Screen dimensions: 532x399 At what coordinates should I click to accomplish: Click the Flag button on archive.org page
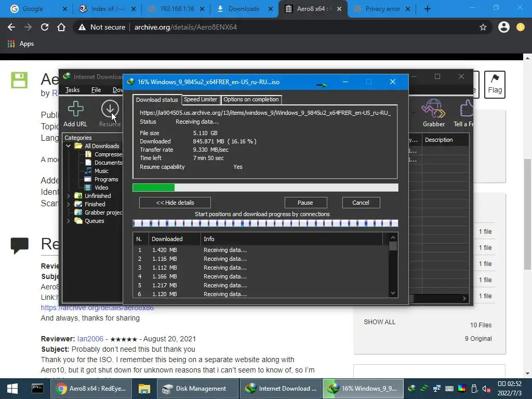point(495,85)
